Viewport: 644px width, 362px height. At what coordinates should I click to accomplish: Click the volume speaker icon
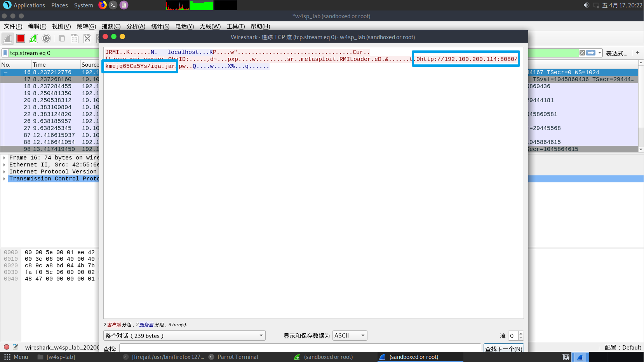(x=586, y=5)
